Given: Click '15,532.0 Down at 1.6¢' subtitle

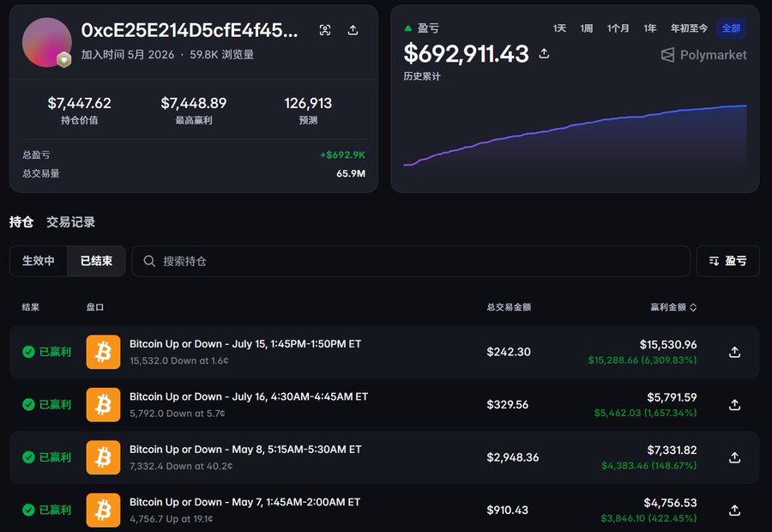Looking at the screenshot, I should [x=178, y=360].
